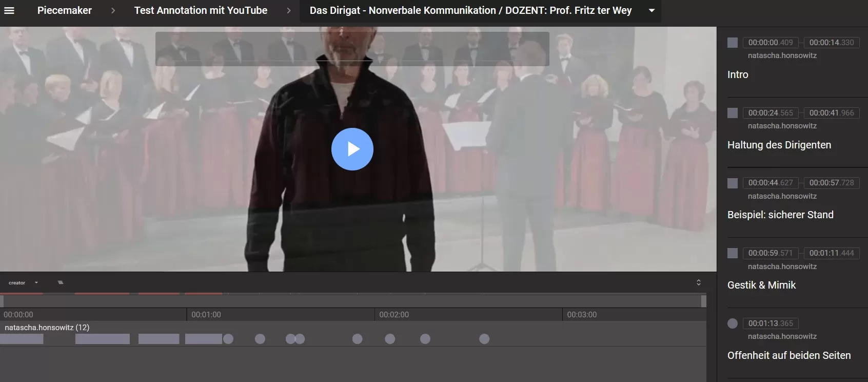The width and height of the screenshot is (868, 382).
Task: Jump to 00:03:00 on the time ruler
Action: 582,315
